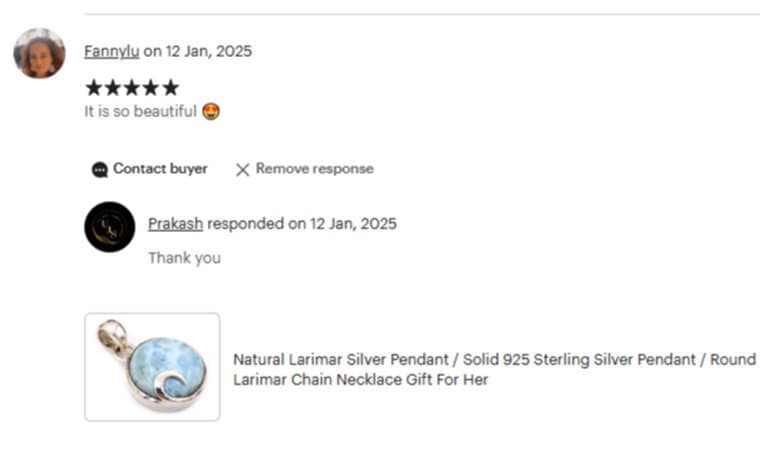Click the X icon beside Remove response

[x=242, y=170]
